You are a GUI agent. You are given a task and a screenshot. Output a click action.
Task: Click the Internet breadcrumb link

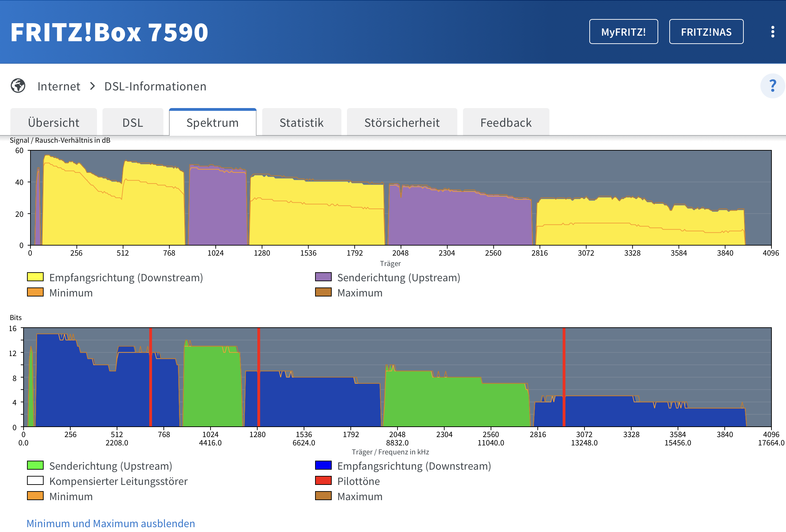59,86
